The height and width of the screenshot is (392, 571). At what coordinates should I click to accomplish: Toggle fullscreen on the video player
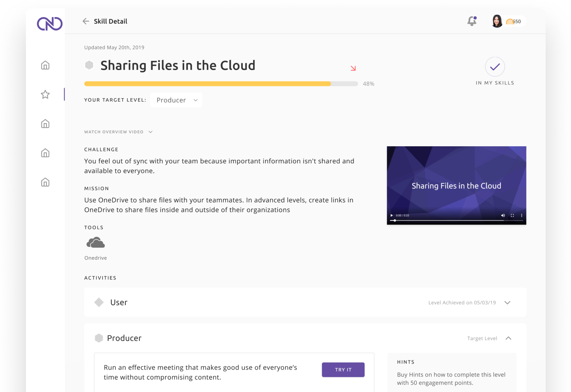[512, 215]
